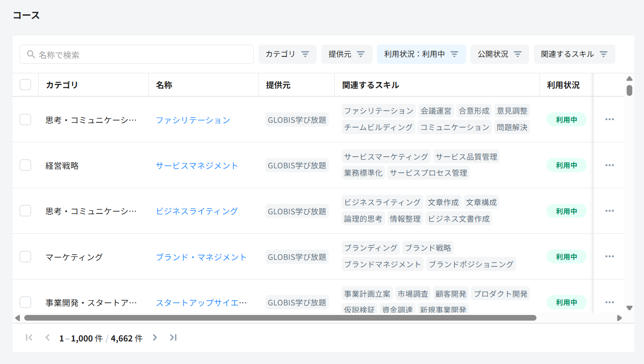Go to previous page of results
Viewport: 644px width, 364px height.
pyautogui.click(x=47, y=338)
